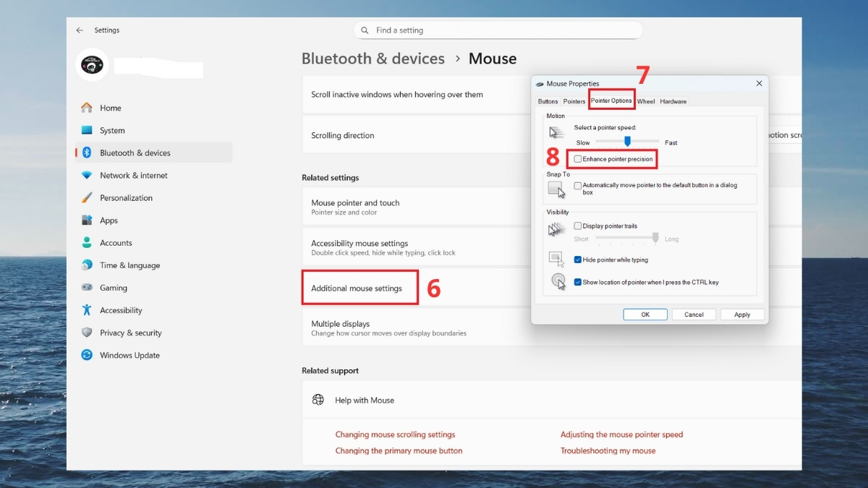Click the Gaming controller icon
This screenshot has height=488, width=868.
[x=87, y=288]
